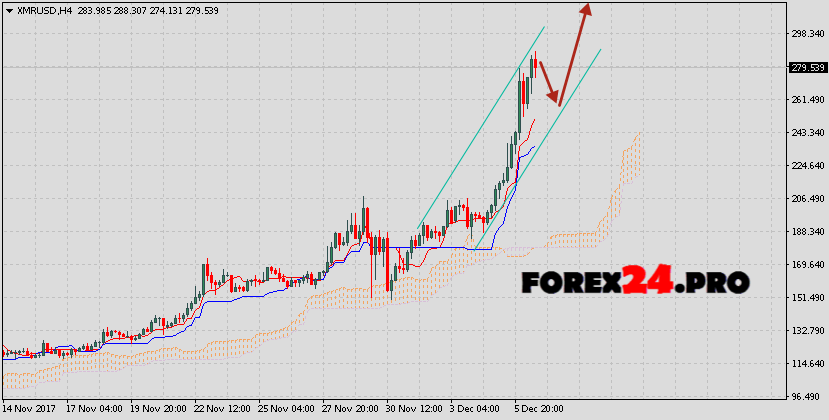Click the 151.490 price axis label
This screenshot has height=420, width=829.
[805, 298]
